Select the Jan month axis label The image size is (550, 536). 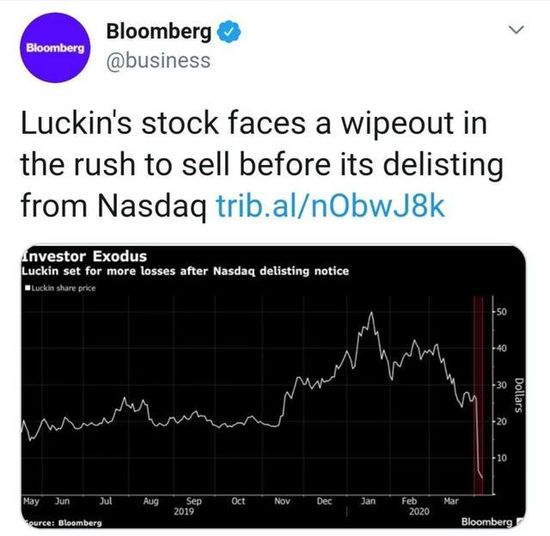(368, 501)
